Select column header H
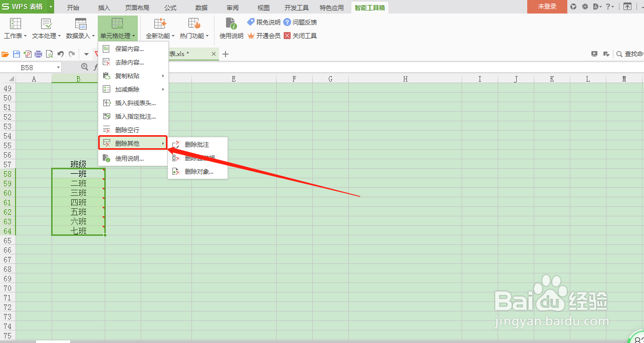This screenshot has height=343, width=644. (x=405, y=79)
